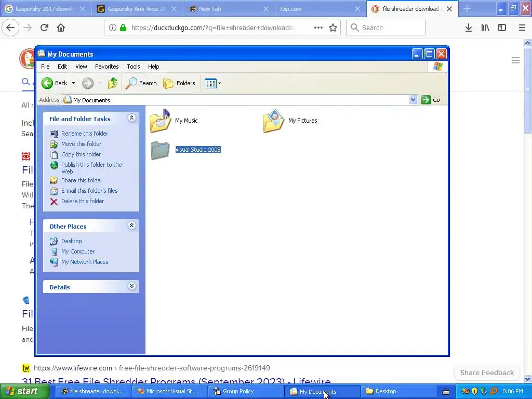Screen dimensions: 532x399
Task: Open the File menu
Action: (45, 66)
